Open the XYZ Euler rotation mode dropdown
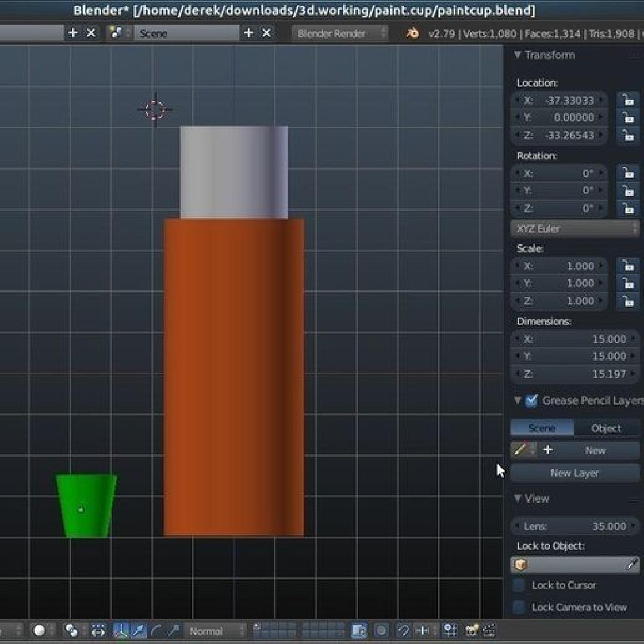 pos(574,229)
